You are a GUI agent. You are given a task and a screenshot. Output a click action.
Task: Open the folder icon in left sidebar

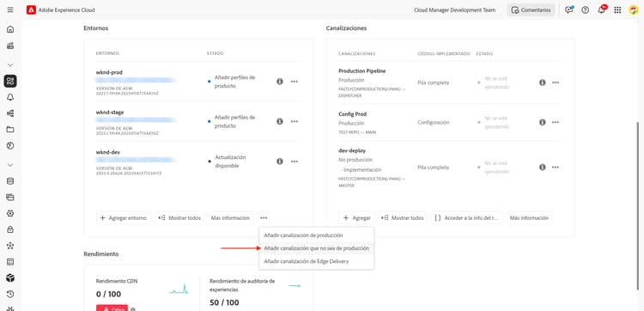click(x=10, y=130)
